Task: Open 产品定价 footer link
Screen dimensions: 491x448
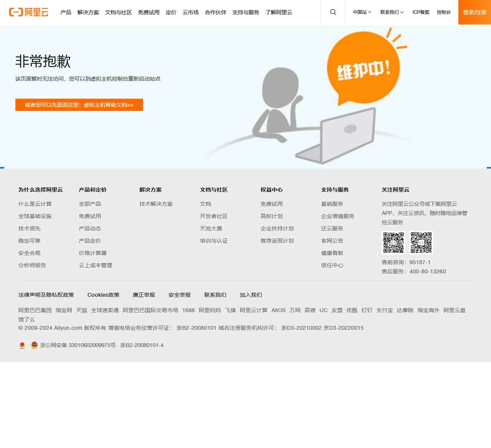Action: pos(90,241)
